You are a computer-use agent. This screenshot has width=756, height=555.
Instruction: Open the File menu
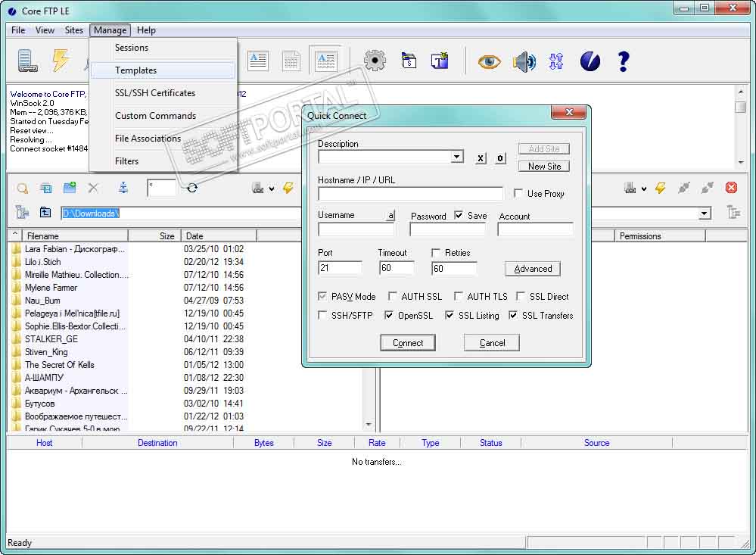tap(18, 30)
